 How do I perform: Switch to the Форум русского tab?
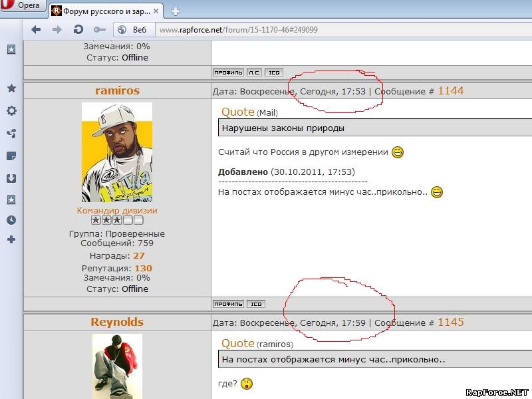click(105, 11)
